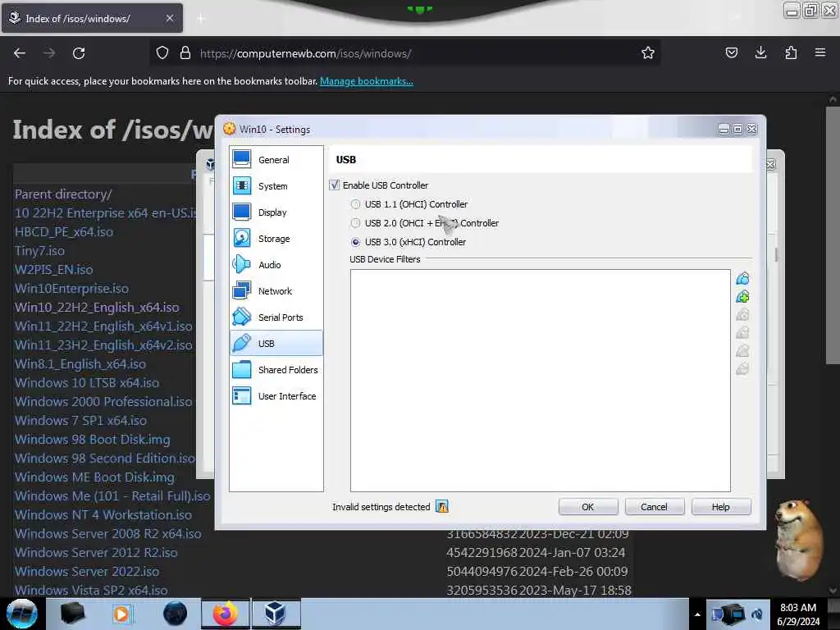
Task: Open Windows Vista SP2 x64.iso link
Action: point(91,591)
